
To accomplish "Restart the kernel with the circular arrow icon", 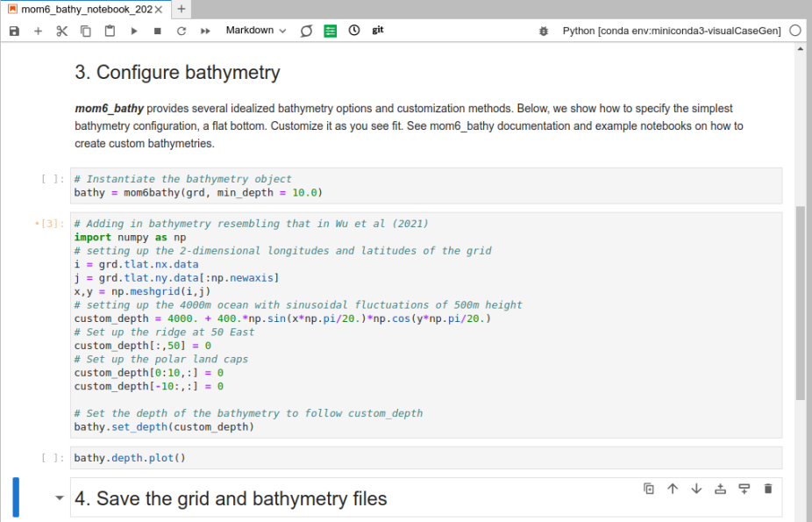I will [x=182, y=31].
